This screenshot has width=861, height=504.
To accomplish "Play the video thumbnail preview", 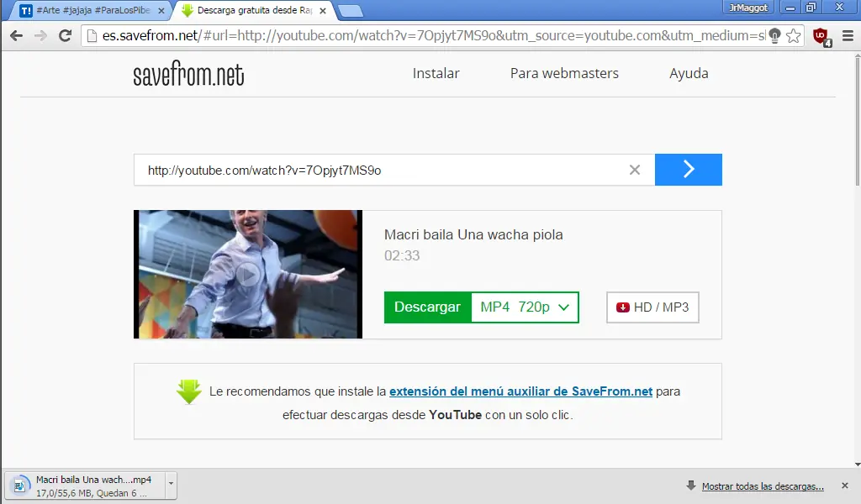I will tap(248, 274).
